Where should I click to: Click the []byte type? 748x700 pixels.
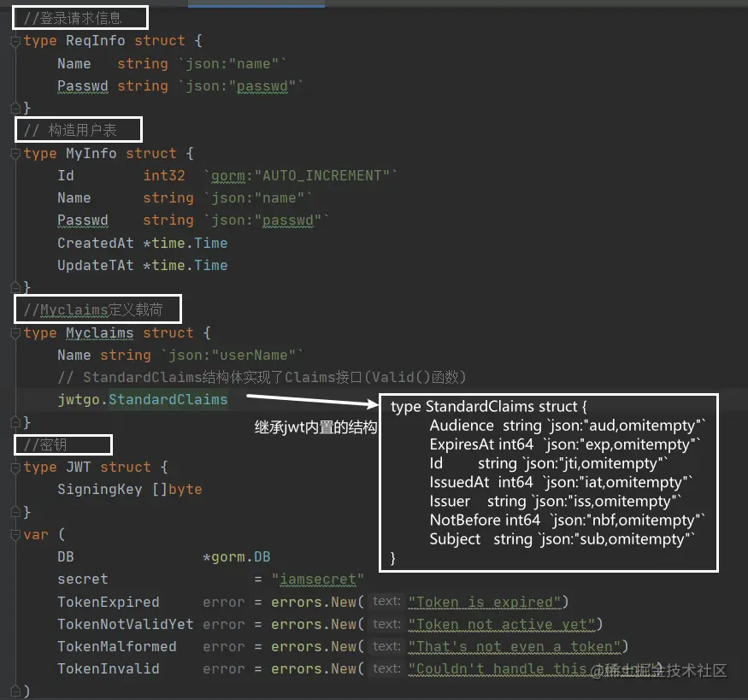click(177, 489)
